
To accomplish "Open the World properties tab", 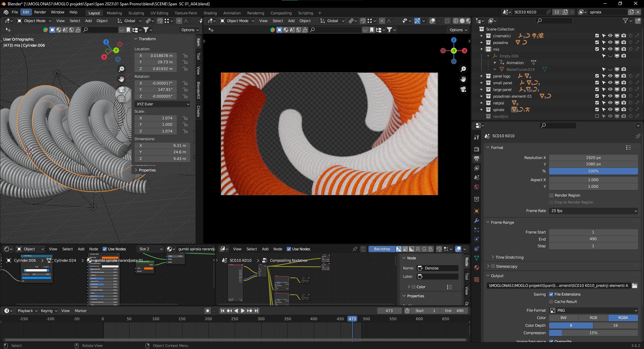I will pos(477,187).
